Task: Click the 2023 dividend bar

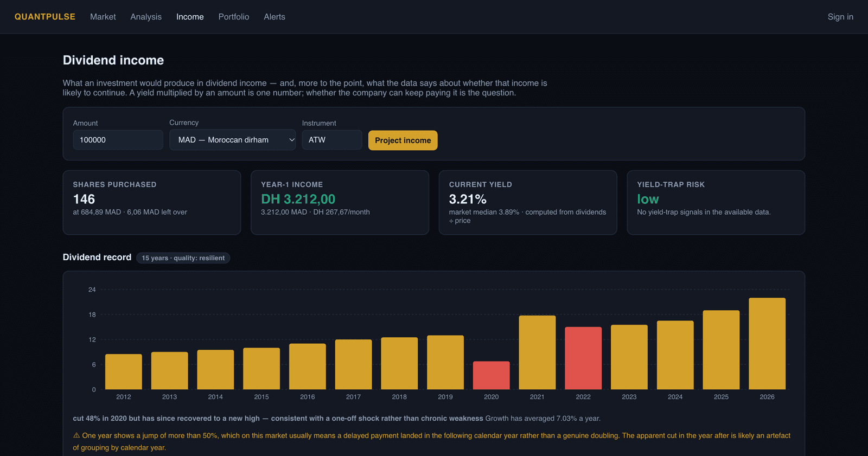Action: [x=629, y=357]
